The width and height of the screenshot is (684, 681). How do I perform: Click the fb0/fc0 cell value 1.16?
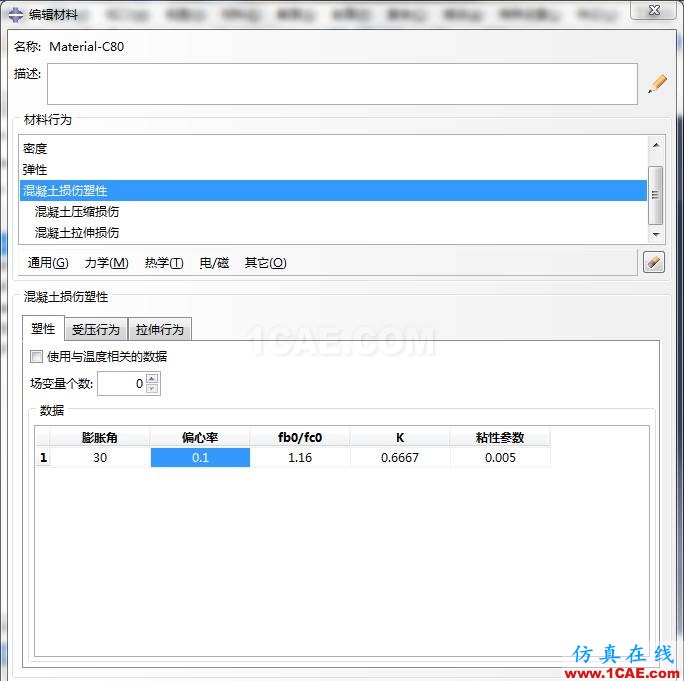(x=300, y=458)
